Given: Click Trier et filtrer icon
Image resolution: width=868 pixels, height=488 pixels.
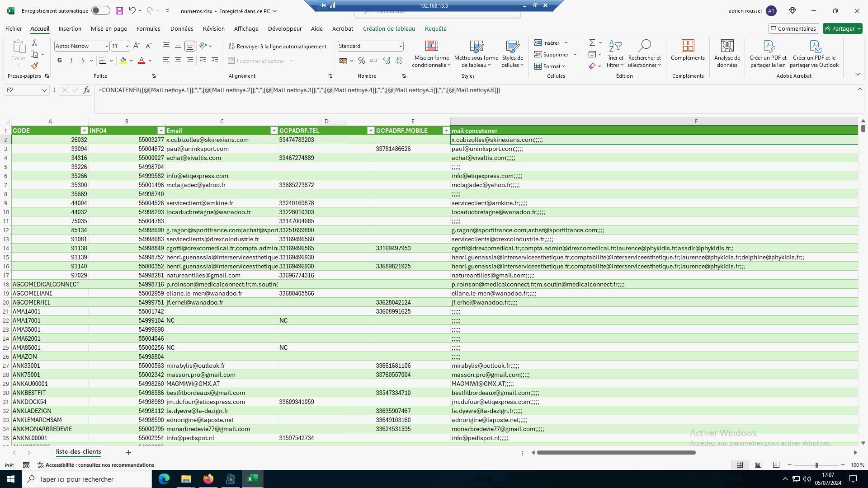Looking at the screenshot, I should [x=615, y=54].
